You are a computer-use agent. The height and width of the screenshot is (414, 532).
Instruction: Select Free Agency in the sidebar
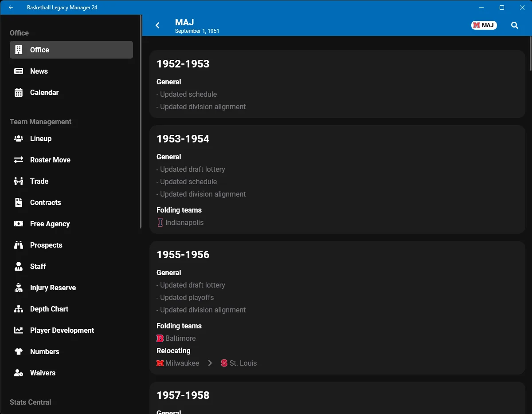coord(71,224)
